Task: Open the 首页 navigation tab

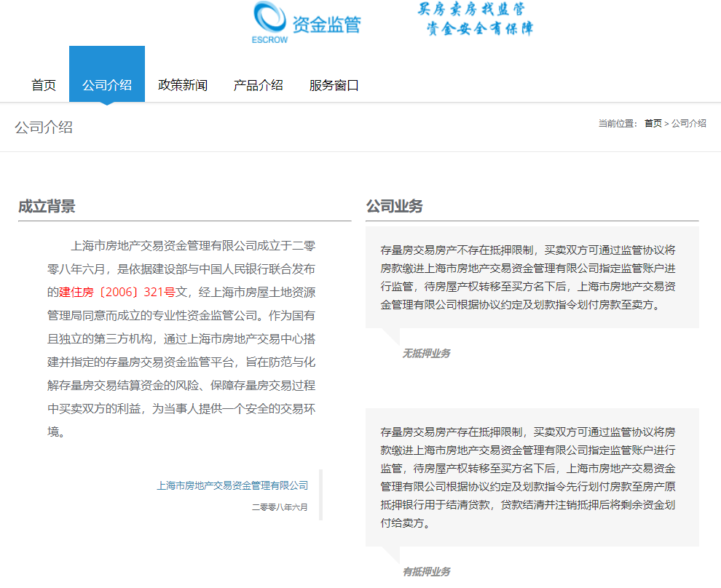Action: 43,84
